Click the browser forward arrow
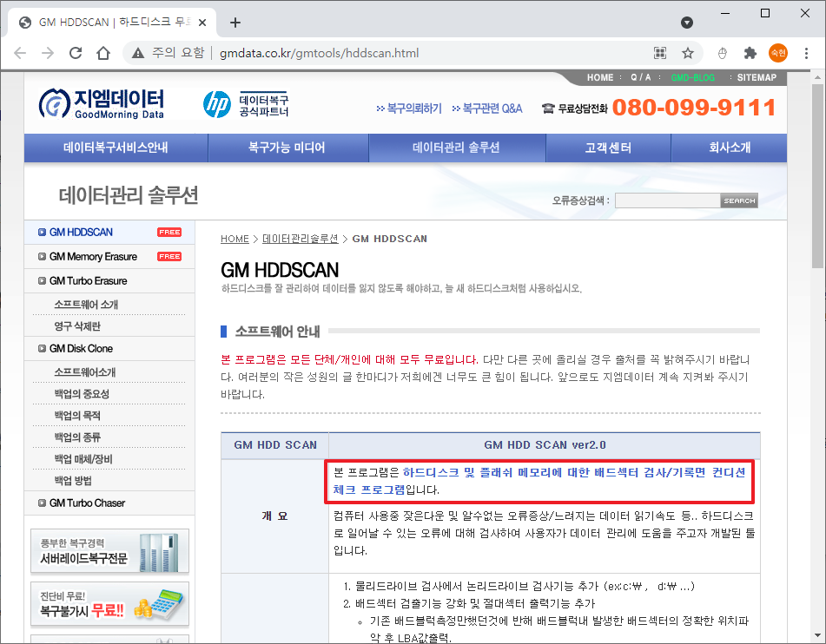826x644 pixels. (x=48, y=53)
